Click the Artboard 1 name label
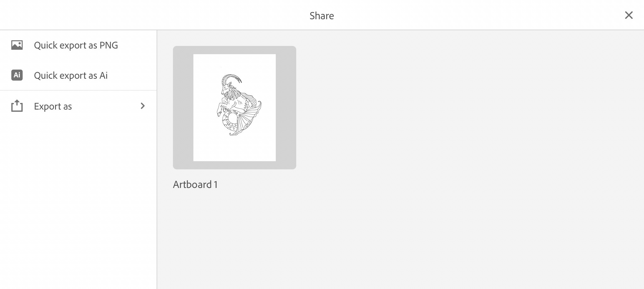644x289 pixels. coord(195,184)
